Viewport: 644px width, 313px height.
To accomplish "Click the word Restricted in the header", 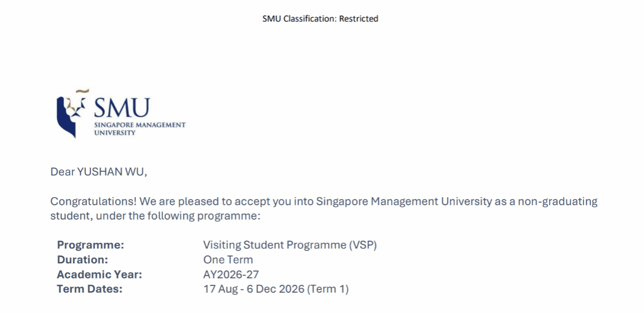I will point(358,18).
